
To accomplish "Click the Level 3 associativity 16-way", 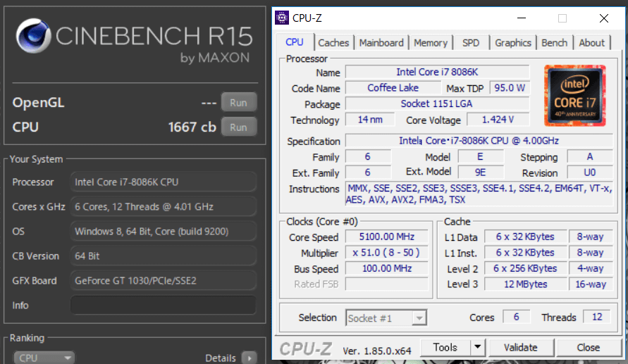I will pyautogui.click(x=591, y=284).
